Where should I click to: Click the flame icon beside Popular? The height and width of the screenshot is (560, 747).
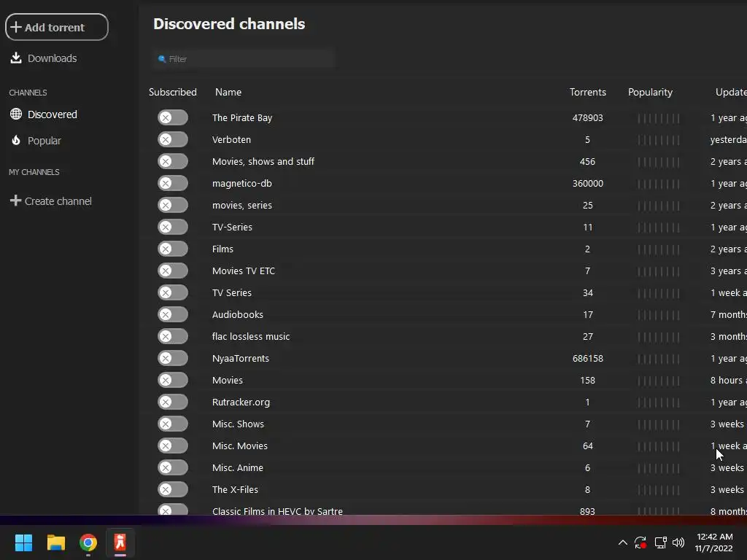click(x=16, y=140)
